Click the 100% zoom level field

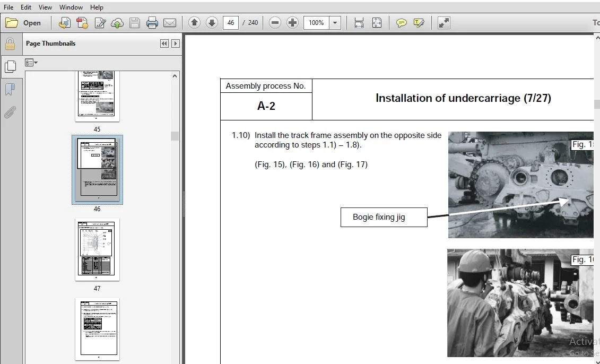[x=317, y=23]
